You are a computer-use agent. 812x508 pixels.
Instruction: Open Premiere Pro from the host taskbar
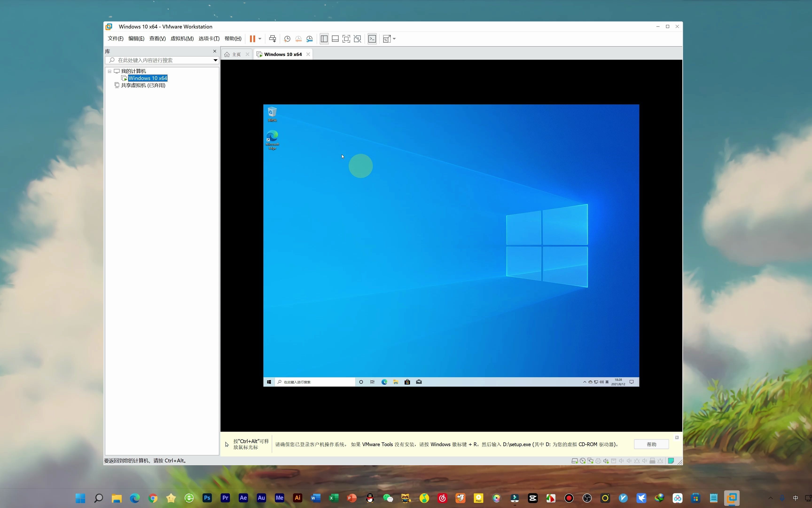pos(225,498)
